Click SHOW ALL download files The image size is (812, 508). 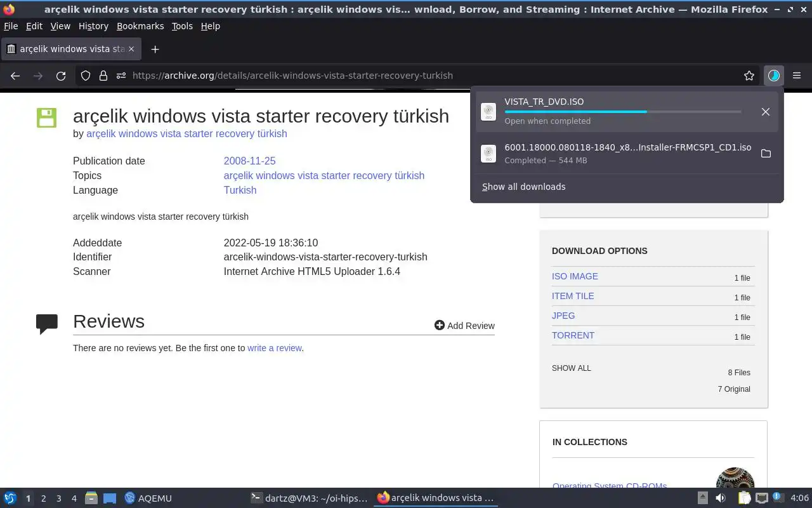click(572, 368)
